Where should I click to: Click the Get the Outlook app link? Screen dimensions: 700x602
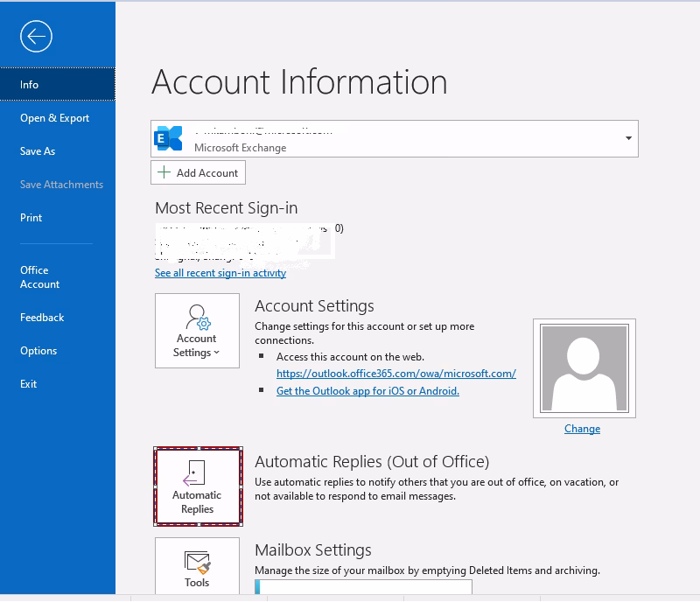(x=366, y=391)
